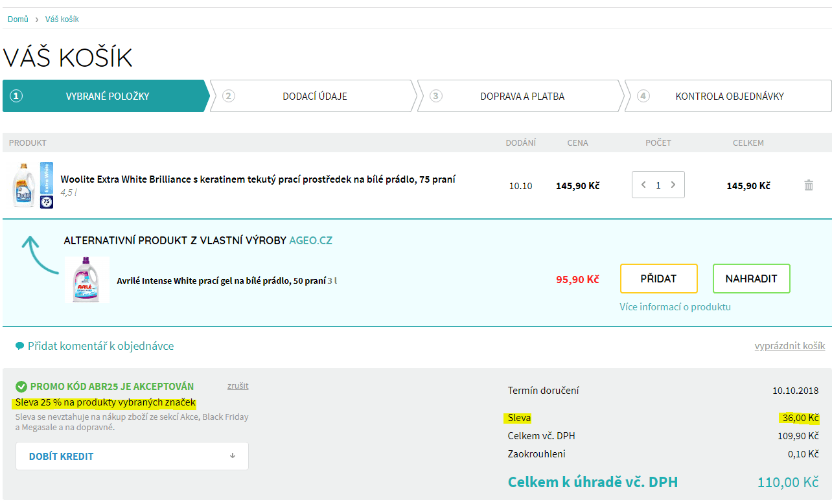Expand the Dobít kredit dropdown arrow
Viewport: 832px width, 504px height.
click(233, 456)
